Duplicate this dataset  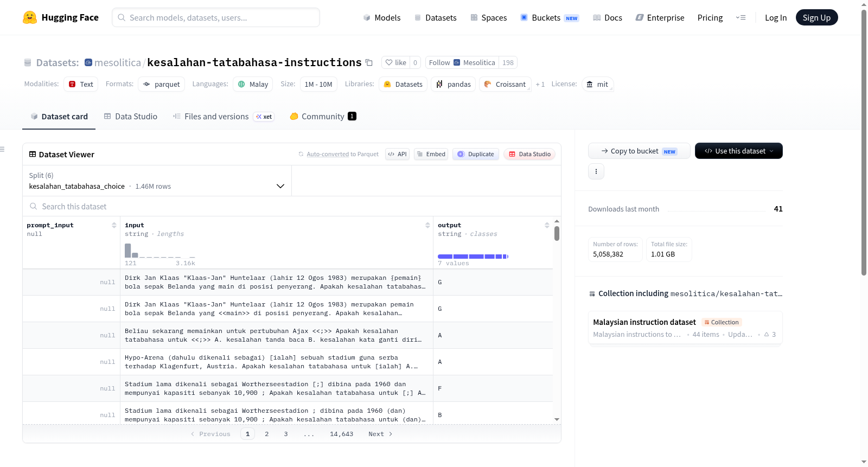476,154
